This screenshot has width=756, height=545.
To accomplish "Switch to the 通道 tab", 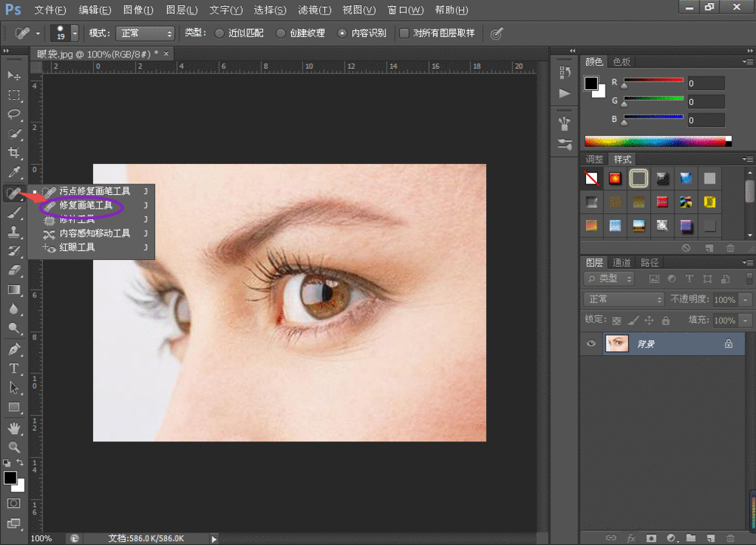I will [621, 262].
